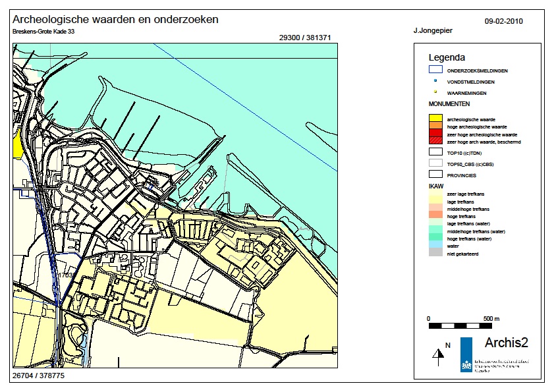Click the TOP50_CBS legend box
Viewport: 554px width, 392px height.
pos(436,163)
